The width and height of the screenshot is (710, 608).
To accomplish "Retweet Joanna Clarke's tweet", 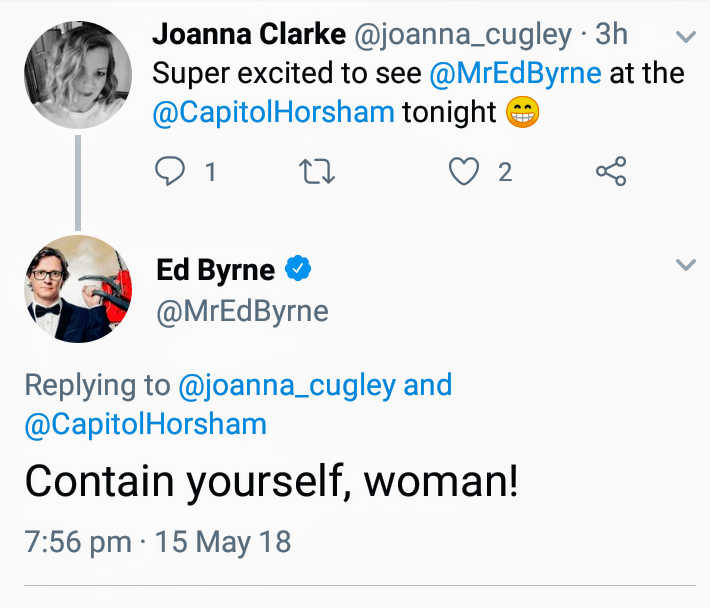I will (317, 172).
